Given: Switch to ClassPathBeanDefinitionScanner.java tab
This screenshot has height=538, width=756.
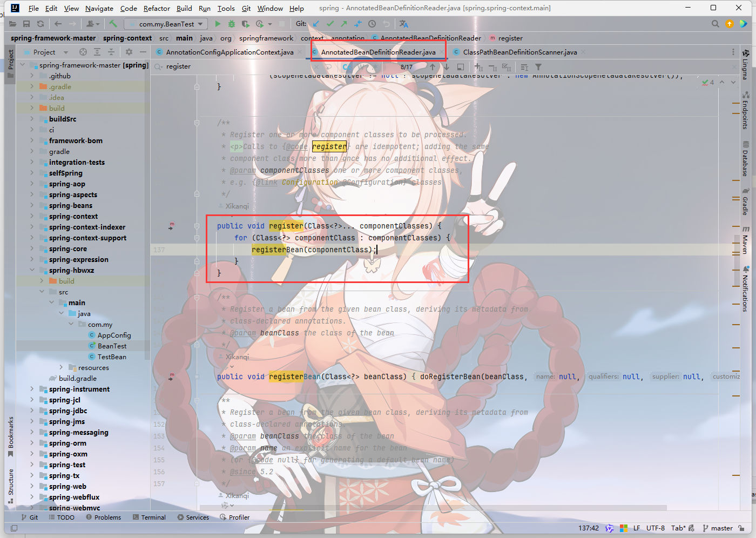Looking at the screenshot, I should [519, 52].
